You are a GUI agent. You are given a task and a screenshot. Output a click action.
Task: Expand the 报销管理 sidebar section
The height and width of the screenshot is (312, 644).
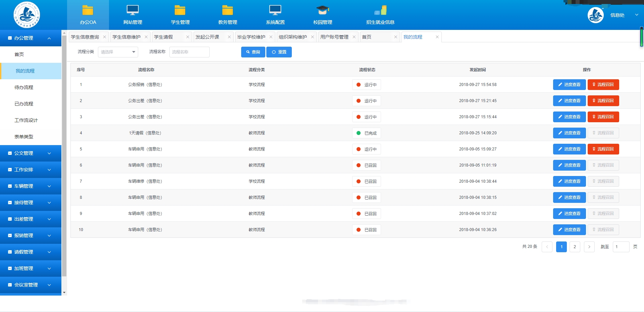click(x=31, y=235)
